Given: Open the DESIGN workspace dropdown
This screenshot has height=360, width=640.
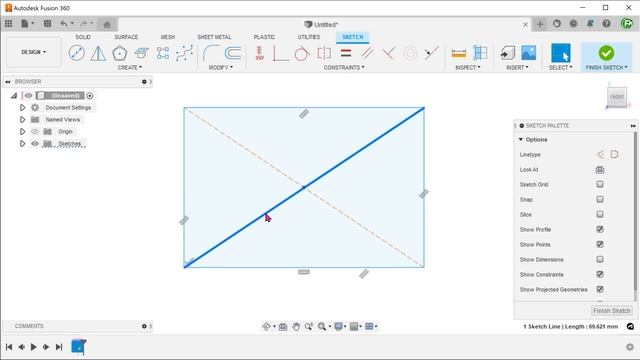Looking at the screenshot, I should tap(33, 52).
